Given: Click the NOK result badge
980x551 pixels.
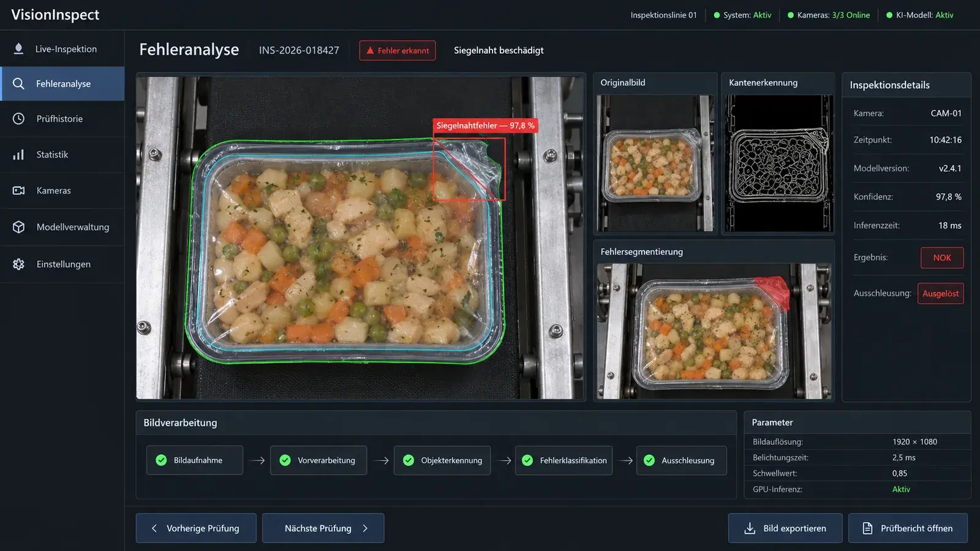Looking at the screenshot, I should pyautogui.click(x=942, y=258).
